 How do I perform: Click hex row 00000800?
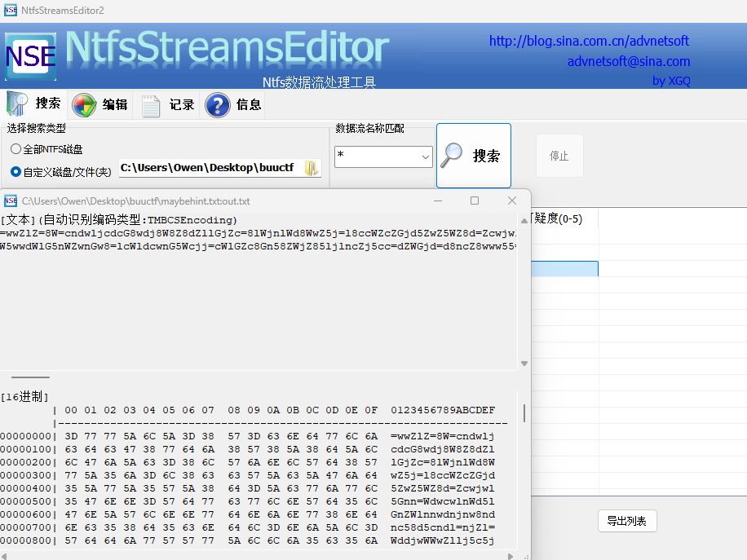pos(247,541)
